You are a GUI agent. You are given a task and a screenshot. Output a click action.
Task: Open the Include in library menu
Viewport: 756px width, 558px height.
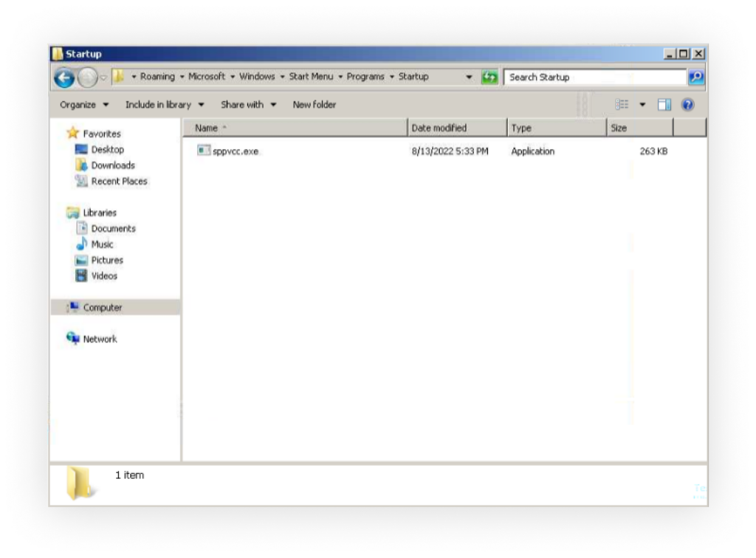165,105
